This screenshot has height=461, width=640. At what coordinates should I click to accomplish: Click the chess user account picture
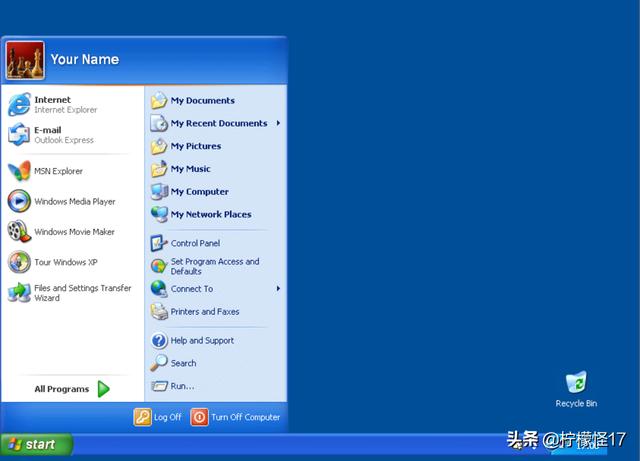pos(25,60)
